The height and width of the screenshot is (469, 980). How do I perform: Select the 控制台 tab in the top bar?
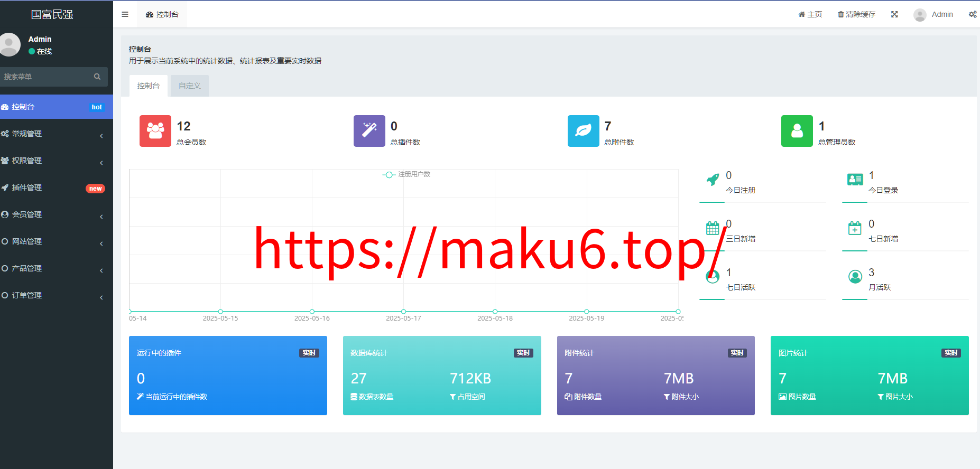(x=162, y=14)
